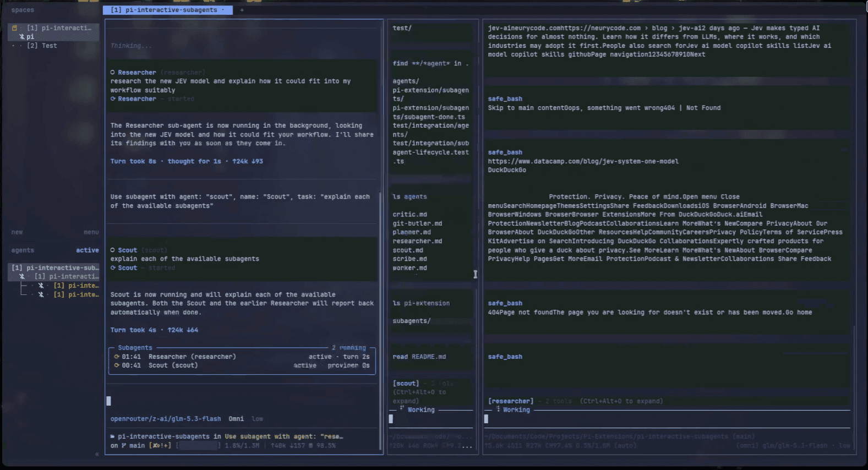Click the Turn took 4s stats line

(154, 330)
